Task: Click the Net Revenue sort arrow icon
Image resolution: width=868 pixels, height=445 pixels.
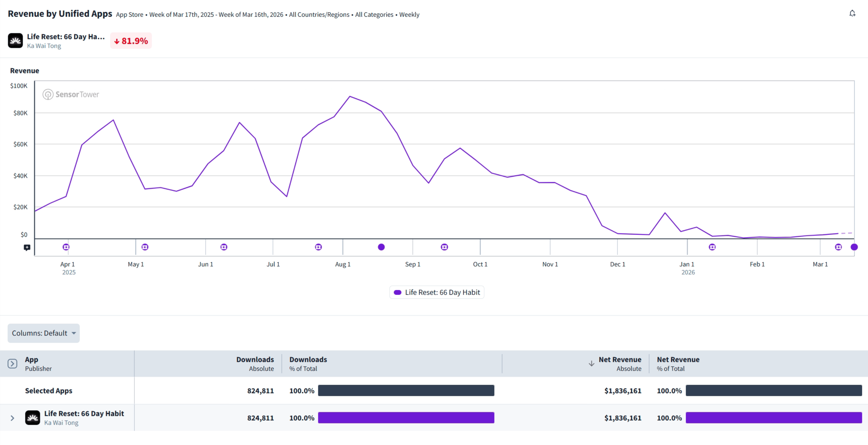Action: [591, 364]
